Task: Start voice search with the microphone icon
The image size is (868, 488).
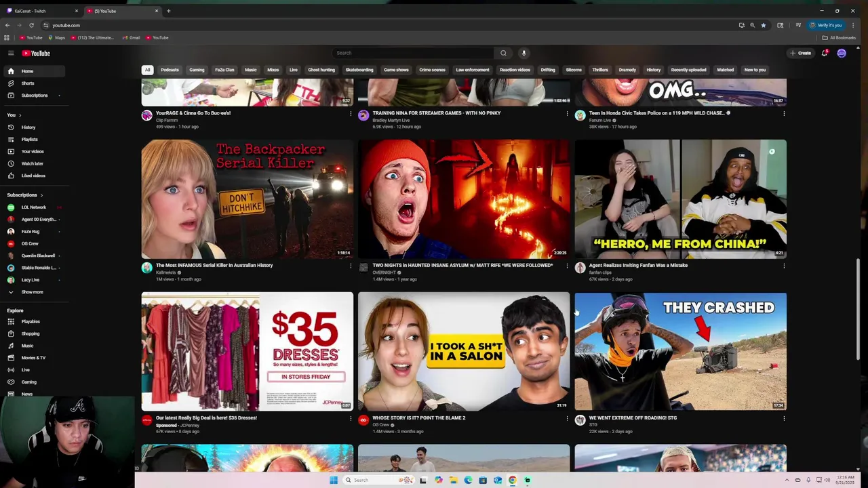Action: click(524, 53)
